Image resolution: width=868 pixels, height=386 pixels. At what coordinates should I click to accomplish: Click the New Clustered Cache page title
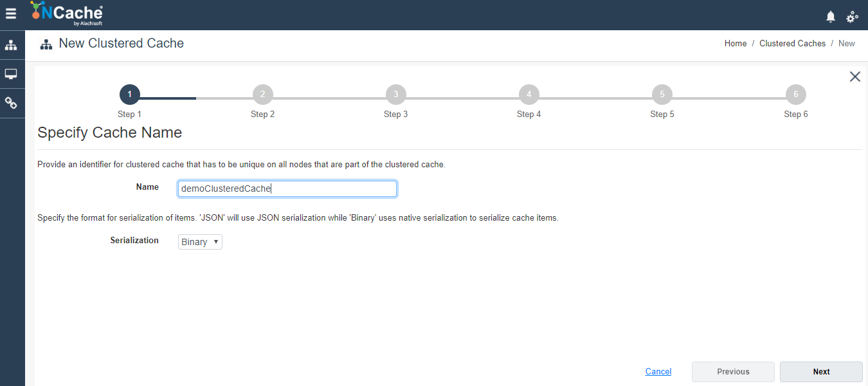[122, 44]
